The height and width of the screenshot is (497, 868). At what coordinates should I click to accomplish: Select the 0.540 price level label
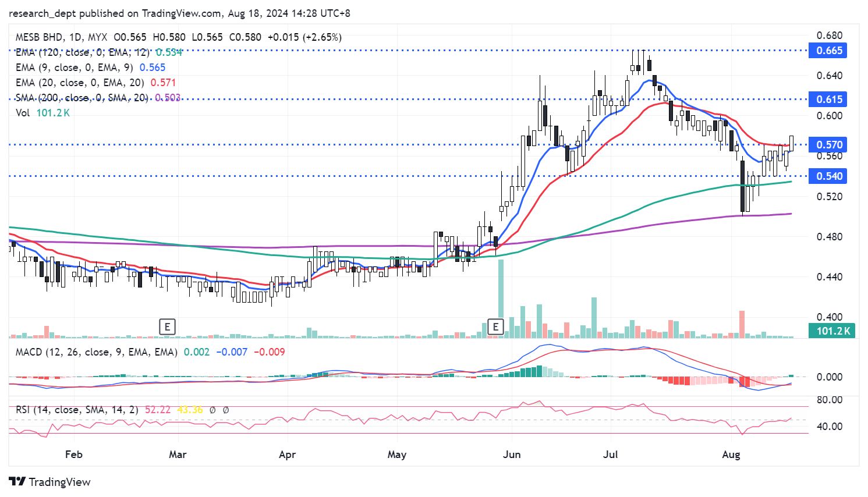(x=828, y=176)
